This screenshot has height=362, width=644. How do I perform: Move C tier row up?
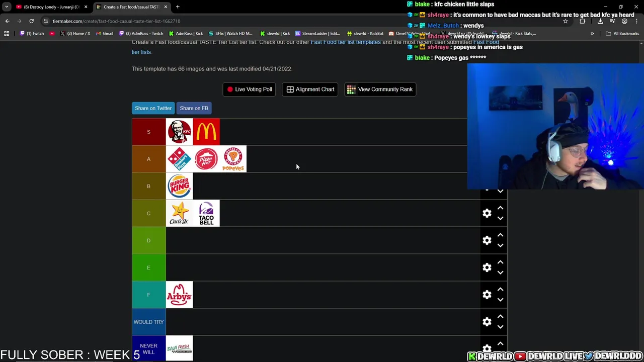500,208
